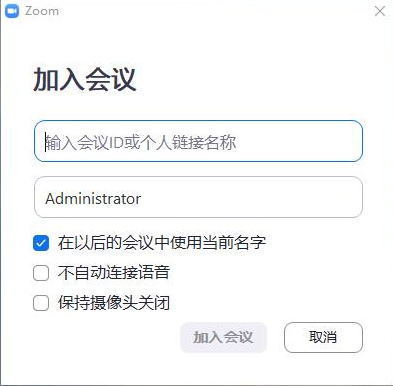Click the empty title bar area beside Zoom
This screenshot has height=386, width=393.
click(213, 11)
